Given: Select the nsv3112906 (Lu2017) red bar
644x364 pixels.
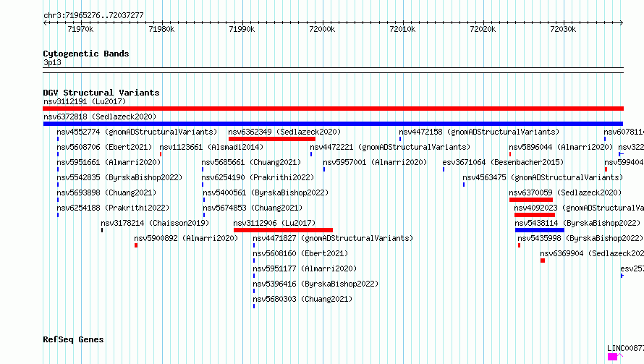Looking at the screenshot, I should [x=283, y=230].
